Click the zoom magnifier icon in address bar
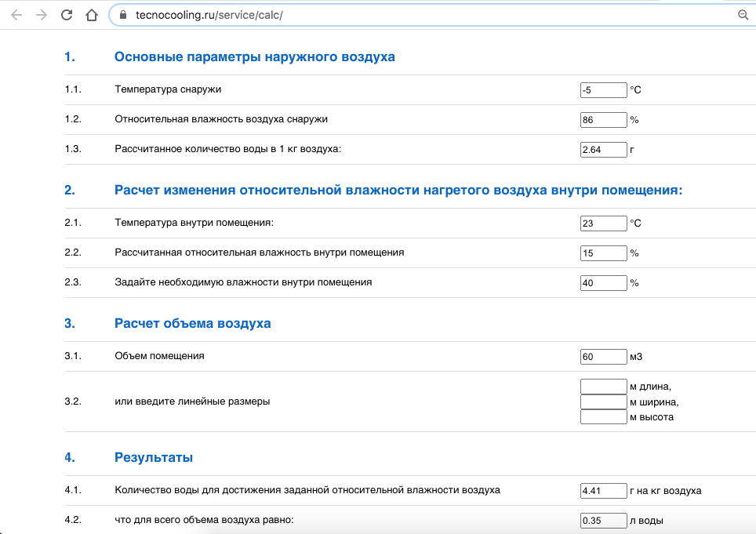The width and height of the screenshot is (756, 534). [x=743, y=15]
